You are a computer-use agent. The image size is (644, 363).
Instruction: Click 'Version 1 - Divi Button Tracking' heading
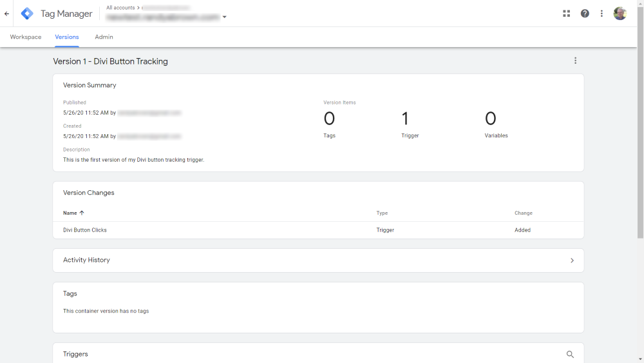tap(111, 61)
